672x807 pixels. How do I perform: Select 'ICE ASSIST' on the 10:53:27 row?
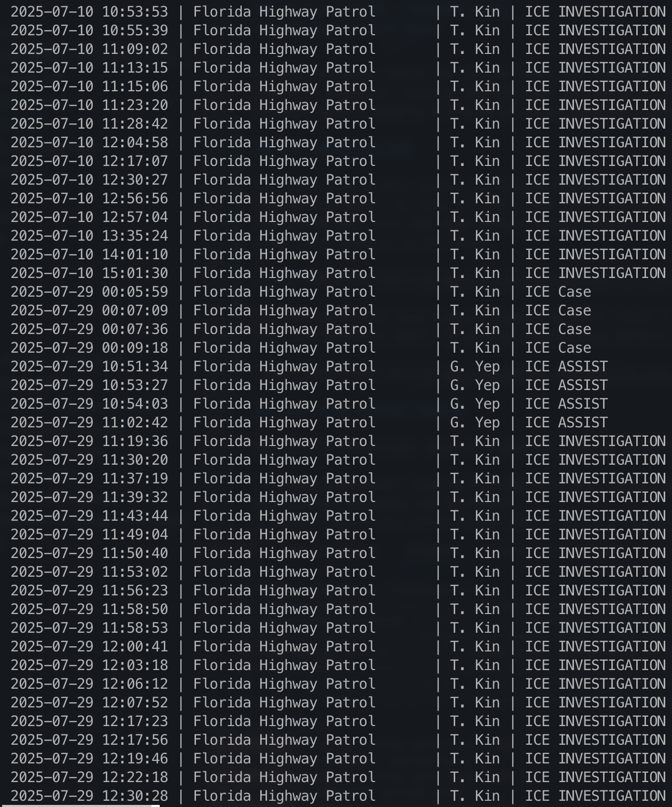566,385
